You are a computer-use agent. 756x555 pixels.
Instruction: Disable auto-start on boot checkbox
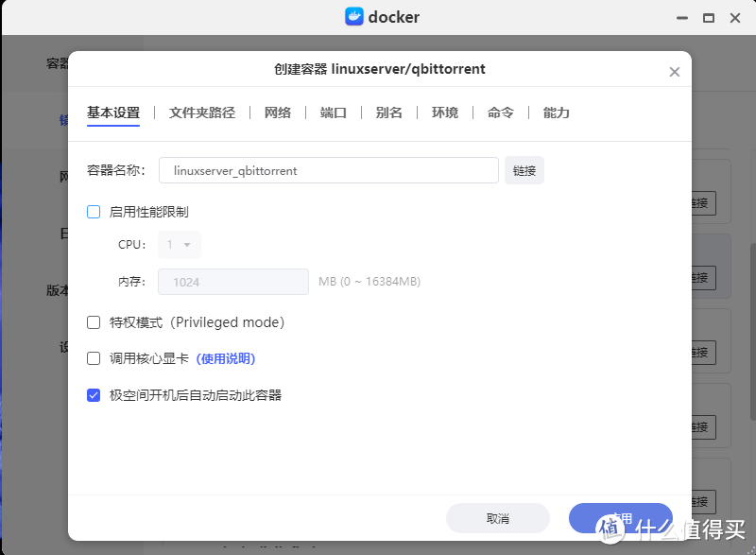(x=94, y=394)
